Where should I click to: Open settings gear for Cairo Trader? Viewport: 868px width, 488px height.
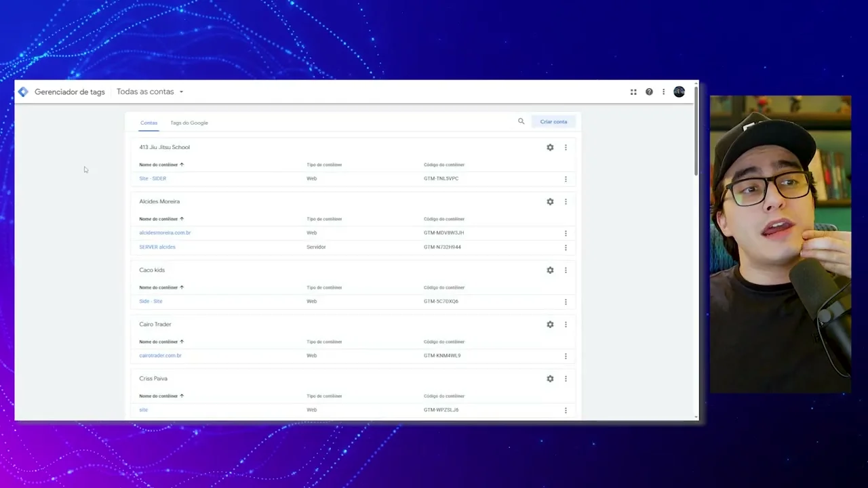click(x=550, y=324)
